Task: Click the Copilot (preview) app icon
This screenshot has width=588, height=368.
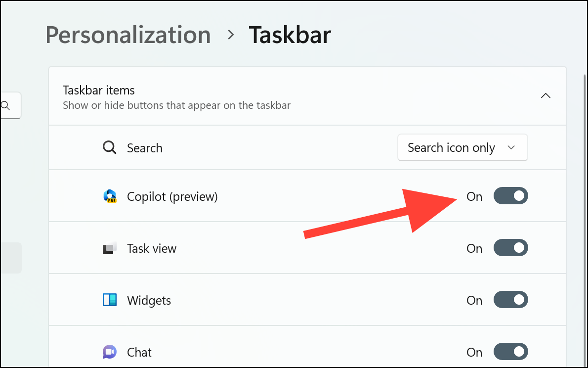Action: tap(110, 196)
